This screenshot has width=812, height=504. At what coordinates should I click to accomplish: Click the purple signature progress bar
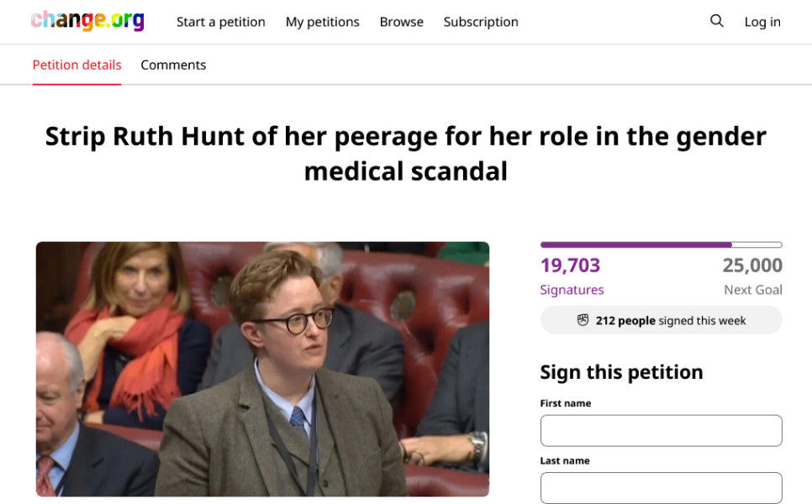[661, 244]
